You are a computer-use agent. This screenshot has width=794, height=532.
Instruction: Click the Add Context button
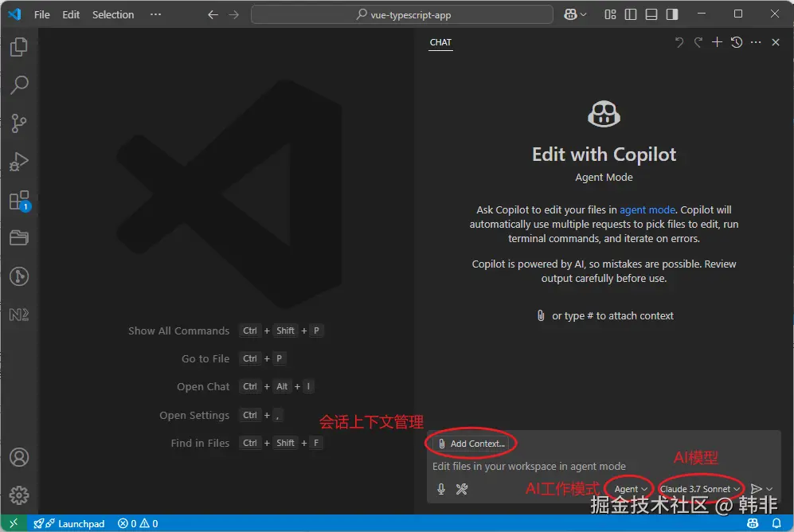pyautogui.click(x=471, y=444)
